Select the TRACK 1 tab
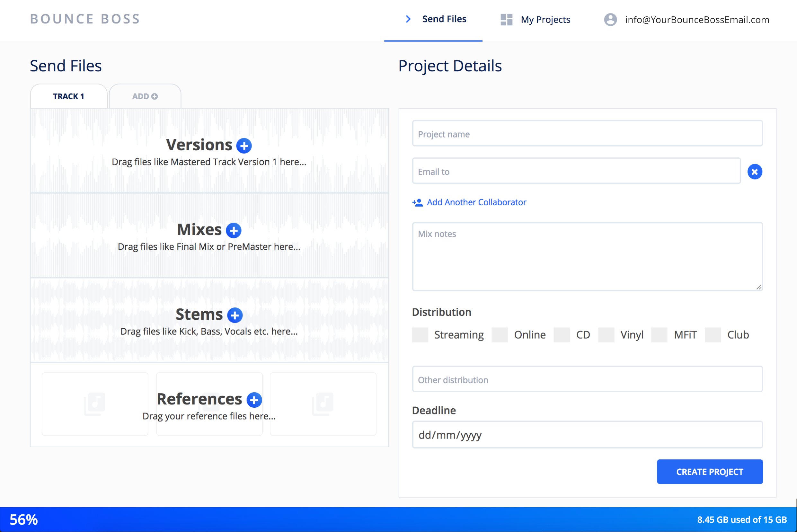The width and height of the screenshot is (797, 532). tap(68, 97)
